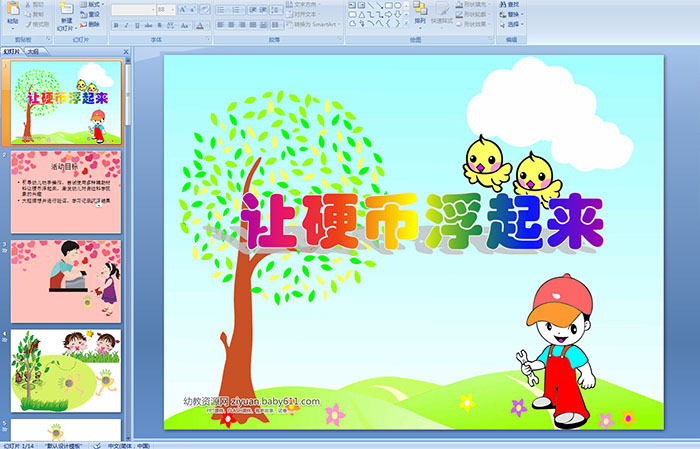Insert a new slide with 新建幻灯片
The width and height of the screenshot is (700, 449).
[67, 17]
